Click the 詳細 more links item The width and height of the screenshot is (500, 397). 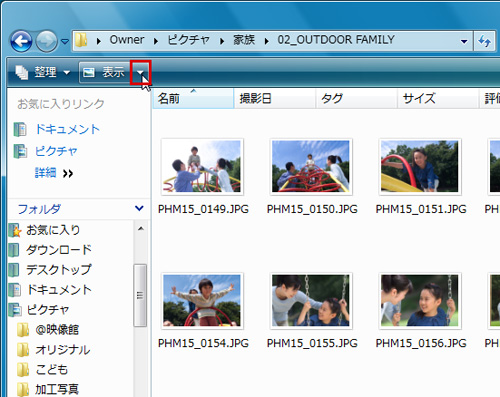click(53, 173)
